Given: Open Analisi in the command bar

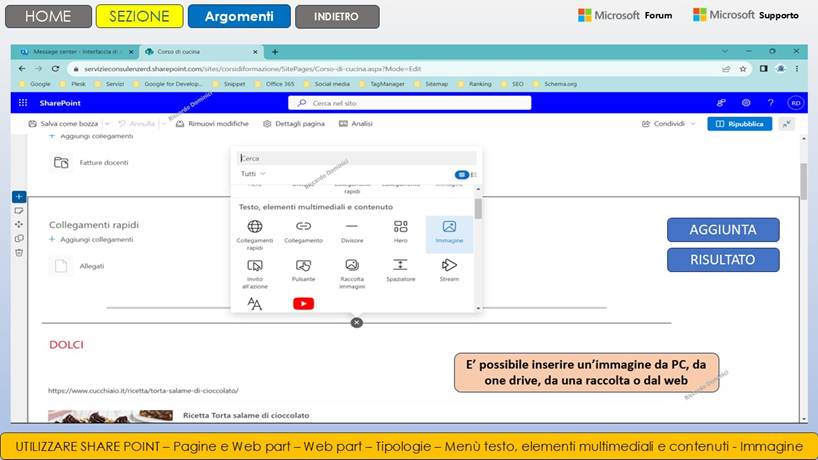Looking at the screenshot, I should [356, 124].
